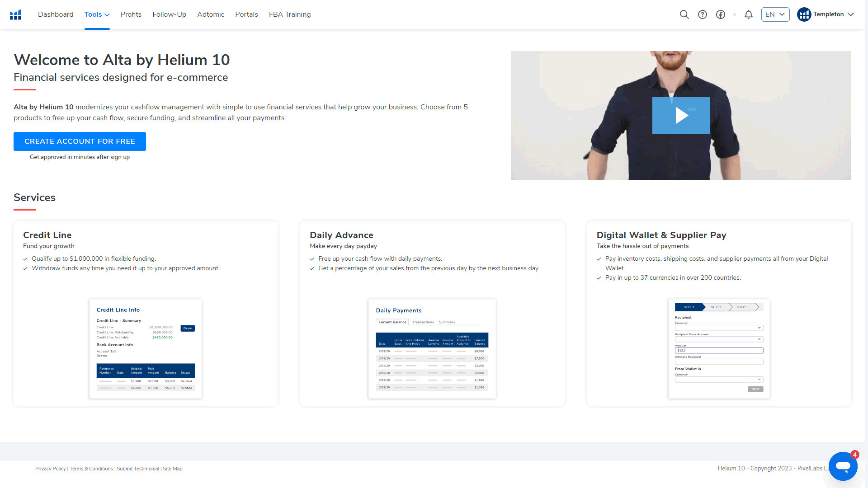The image size is (868, 488).
Task: Click the help/question mark icon
Action: click(x=702, y=14)
